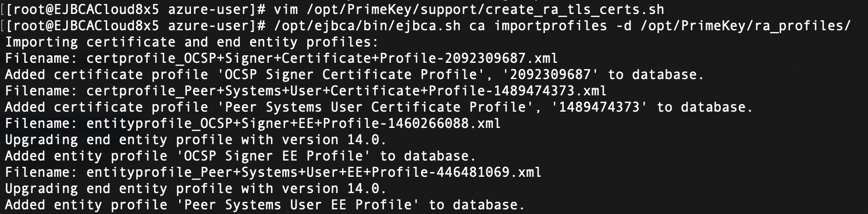Click 'Importing certificate and end entity profiles' line
868x214 pixels.
point(191,43)
